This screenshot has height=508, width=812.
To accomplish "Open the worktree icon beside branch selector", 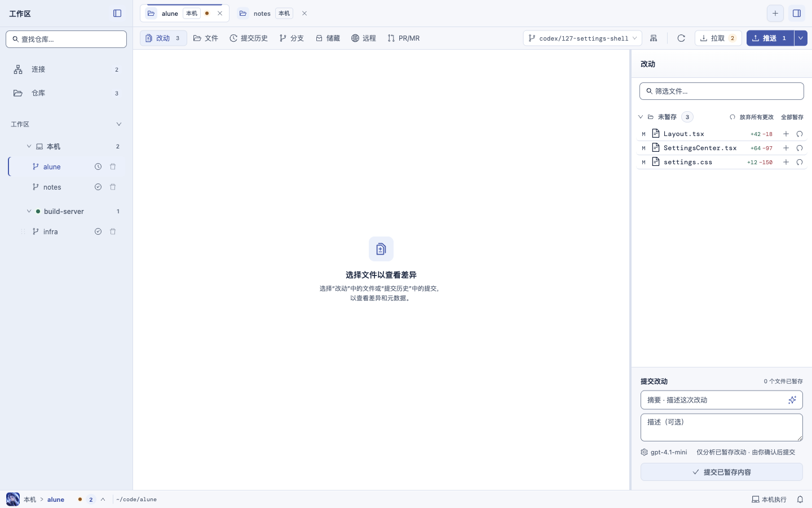I will tap(654, 38).
